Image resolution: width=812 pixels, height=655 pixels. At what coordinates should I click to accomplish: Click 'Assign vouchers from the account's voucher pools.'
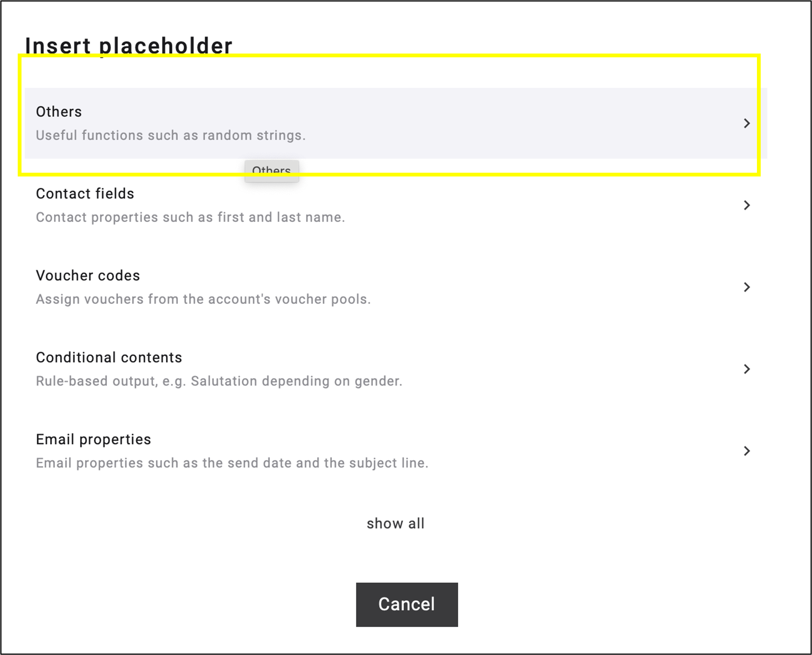pos(203,299)
